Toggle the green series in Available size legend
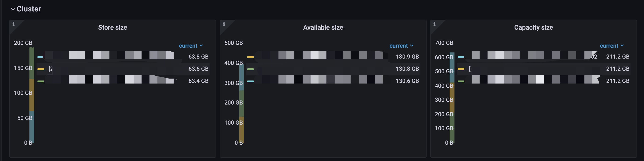Viewport: 644px width, 161px height. [250, 69]
